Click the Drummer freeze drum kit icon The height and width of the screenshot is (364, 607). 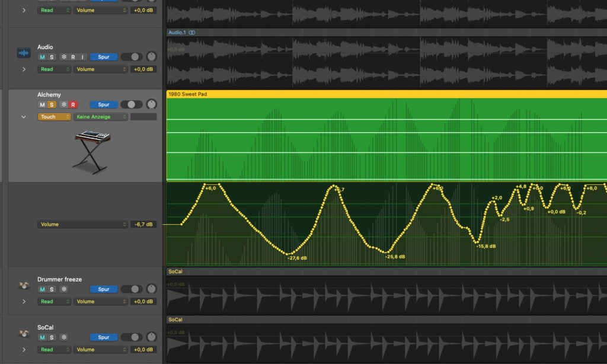(x=24, y=286)
